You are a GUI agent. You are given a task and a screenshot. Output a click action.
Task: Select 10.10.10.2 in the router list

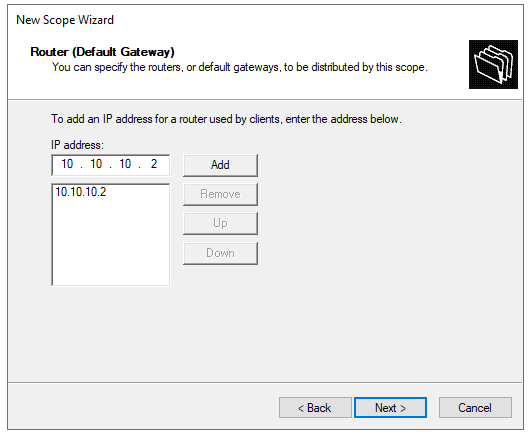click(x=81, y=192)
